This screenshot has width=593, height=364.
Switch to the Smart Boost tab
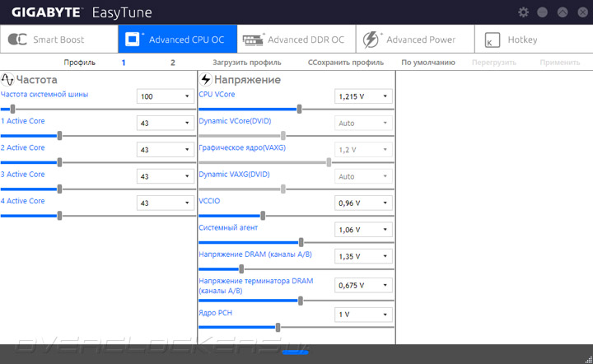click(59, 40)
